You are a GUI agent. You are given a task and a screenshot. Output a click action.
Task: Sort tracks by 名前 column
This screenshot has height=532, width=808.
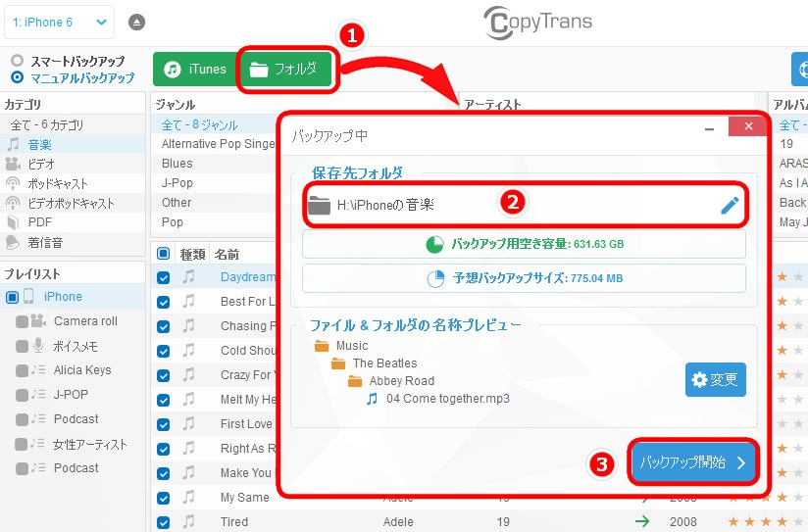click(x=227, y=254)
